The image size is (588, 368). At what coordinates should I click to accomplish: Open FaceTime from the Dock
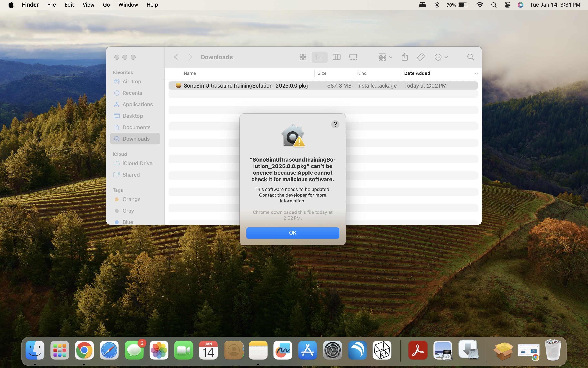184,350
